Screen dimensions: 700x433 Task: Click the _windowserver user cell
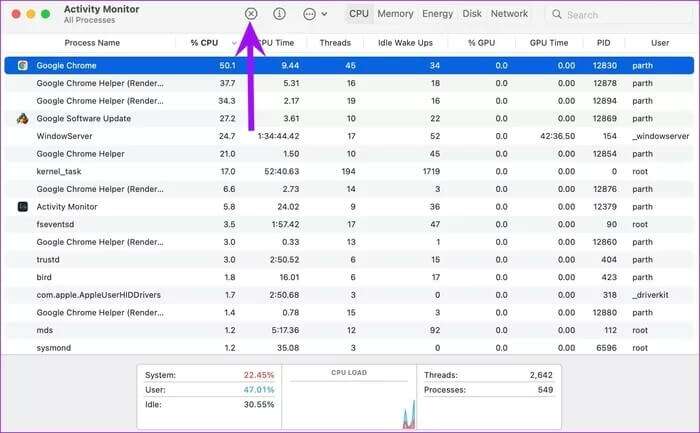(661, 136)
